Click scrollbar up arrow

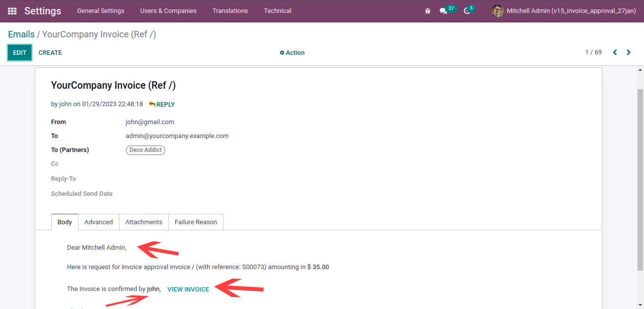641,70
